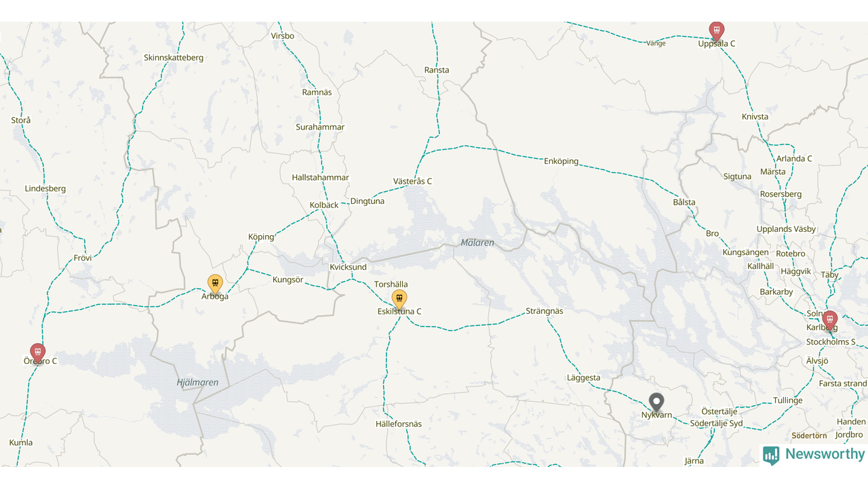Select the Hälleforsnäs label
The height and width of the screenshot is (488, 868).
pyautogui.click(x=399, y=424)
